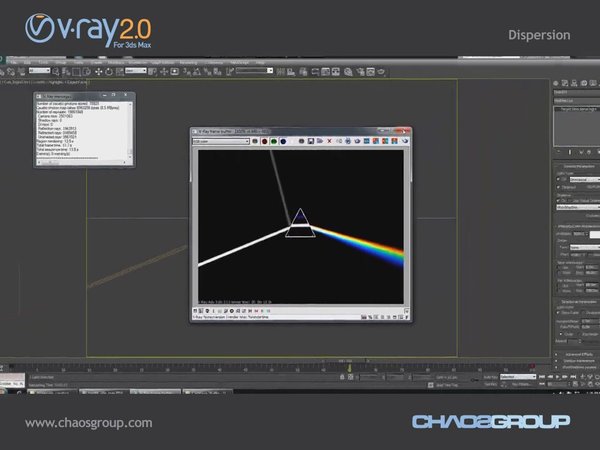The width and height of the screenshot is (600, 450).
Task: Toggle the Percent Snap icon
Action: (207, 72)
